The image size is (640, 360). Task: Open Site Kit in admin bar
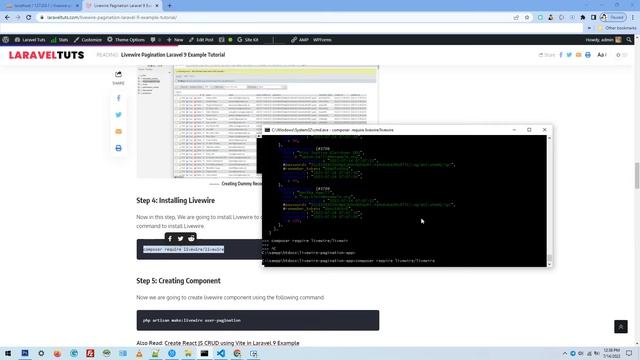248,40
